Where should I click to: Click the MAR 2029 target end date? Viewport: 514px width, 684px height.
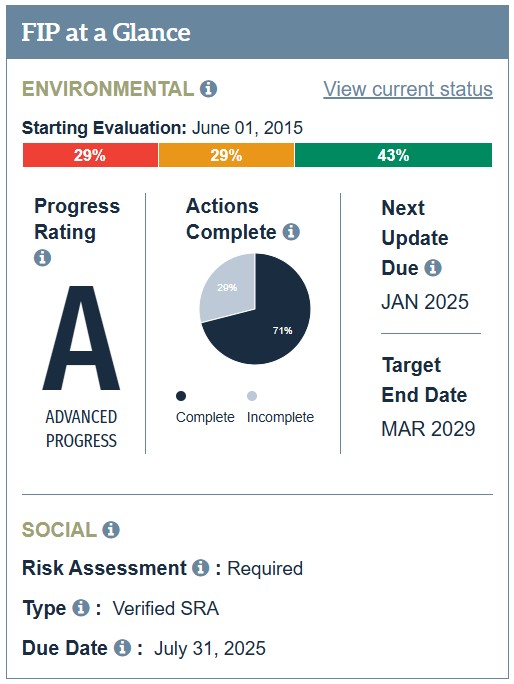pyautogui.click(x=428, y=429)
